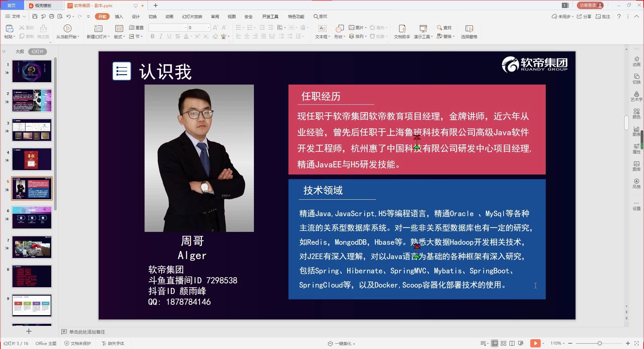Open the Transition (切换) side panel
Viewport: 644px width, 349px height.
pos(636,79)
